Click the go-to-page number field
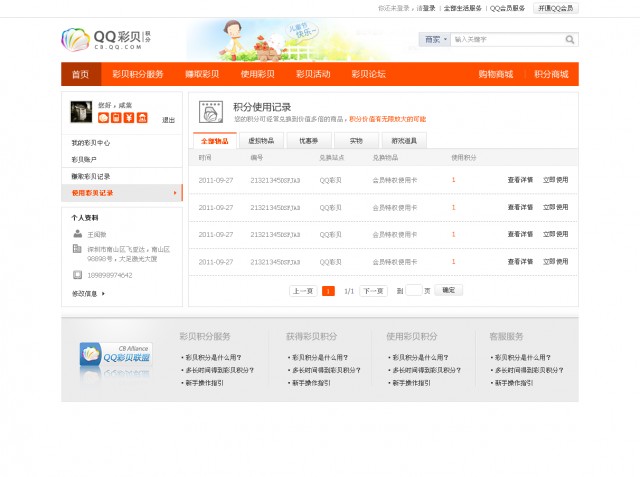This screenshot has width=640, height=477. click(413, 291)
